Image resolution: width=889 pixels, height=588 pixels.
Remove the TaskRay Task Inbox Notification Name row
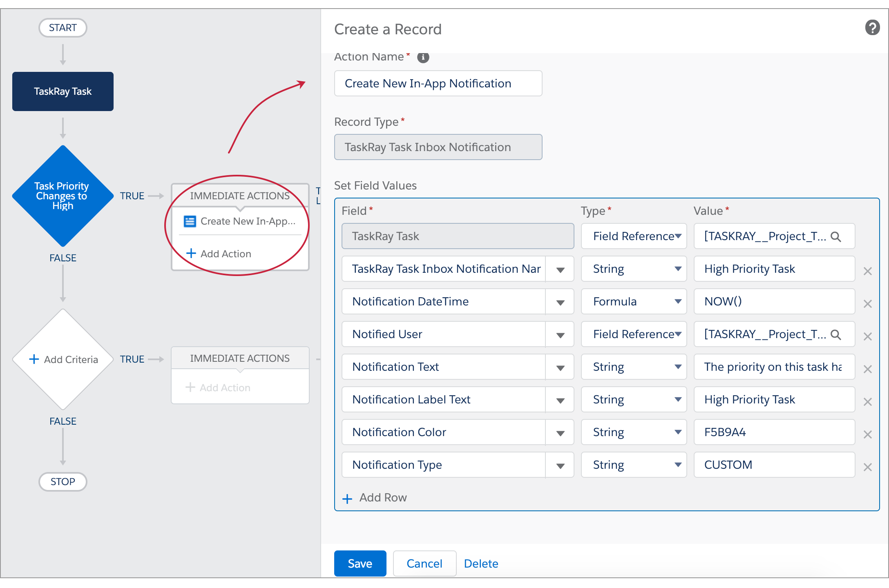pos(868,271)
